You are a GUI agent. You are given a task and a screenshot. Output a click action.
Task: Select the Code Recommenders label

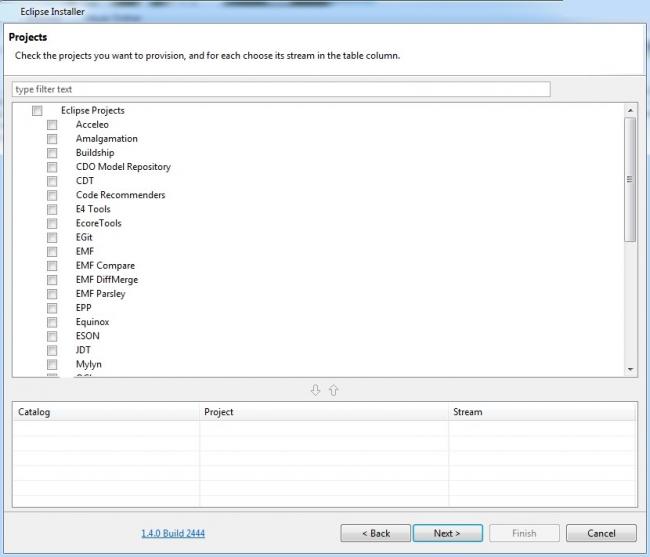pyautogui.click(x=120, y=195)
